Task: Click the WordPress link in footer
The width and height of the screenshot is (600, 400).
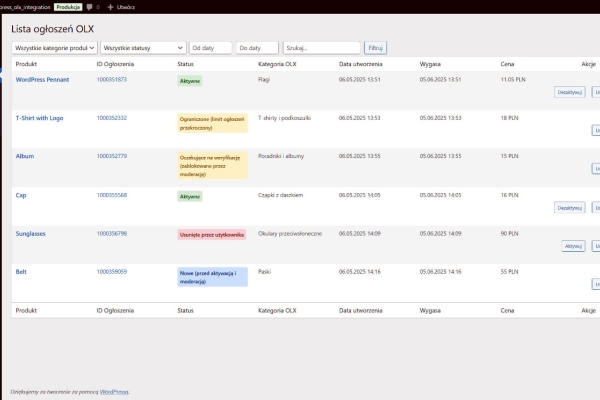Action: 114,392
